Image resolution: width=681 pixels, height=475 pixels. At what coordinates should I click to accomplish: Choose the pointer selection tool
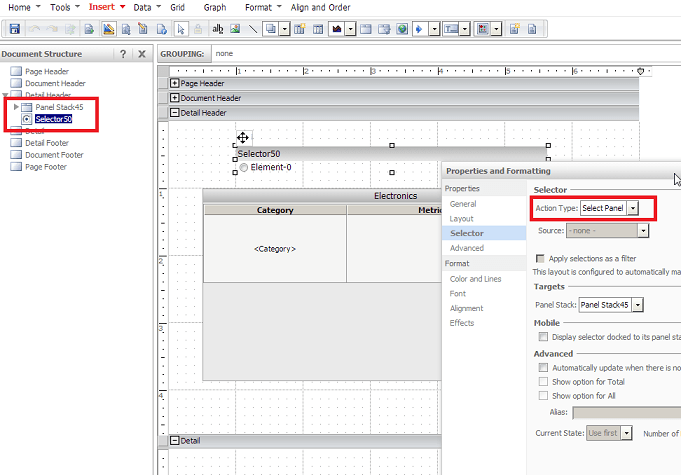pyautogui.click(x=181, y=29)
